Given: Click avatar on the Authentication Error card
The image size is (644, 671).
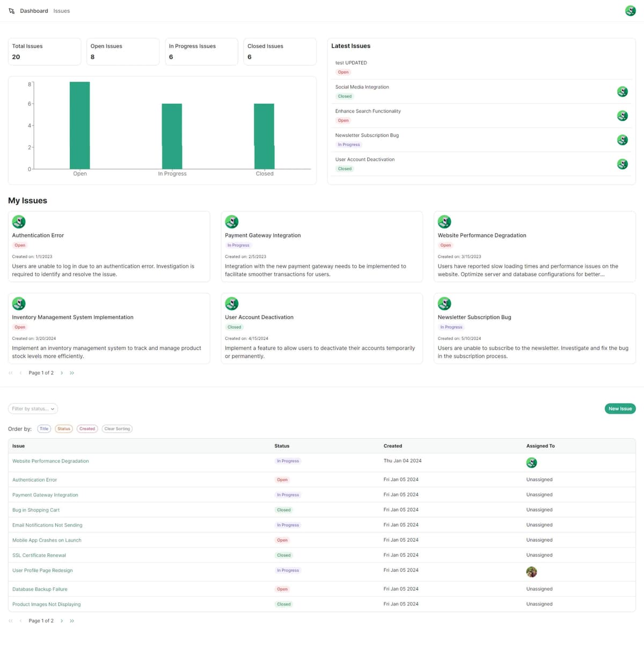Looking at the screenshot, I should 19,222.
